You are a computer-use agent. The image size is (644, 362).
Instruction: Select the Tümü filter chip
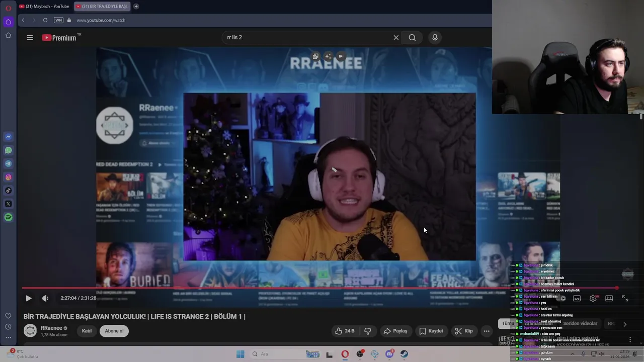[x=507, y=324]
